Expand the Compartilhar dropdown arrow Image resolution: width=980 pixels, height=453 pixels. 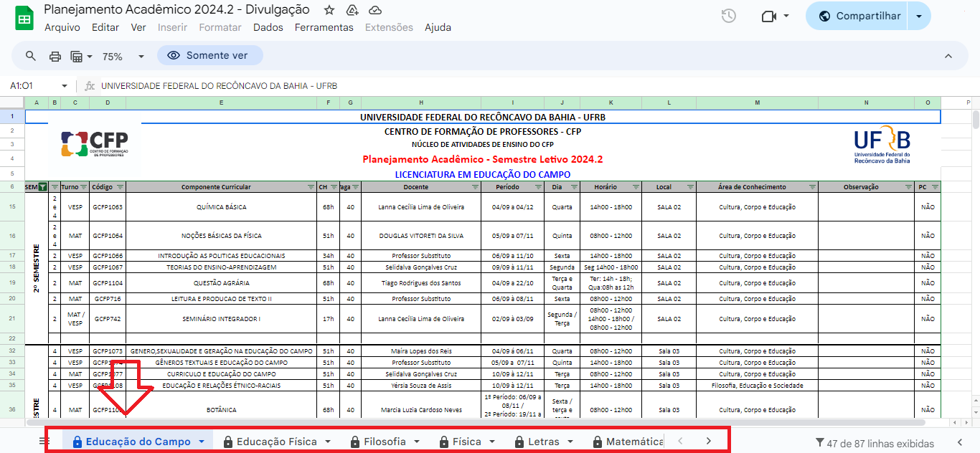pyautogui.click(x=919, y=15)
